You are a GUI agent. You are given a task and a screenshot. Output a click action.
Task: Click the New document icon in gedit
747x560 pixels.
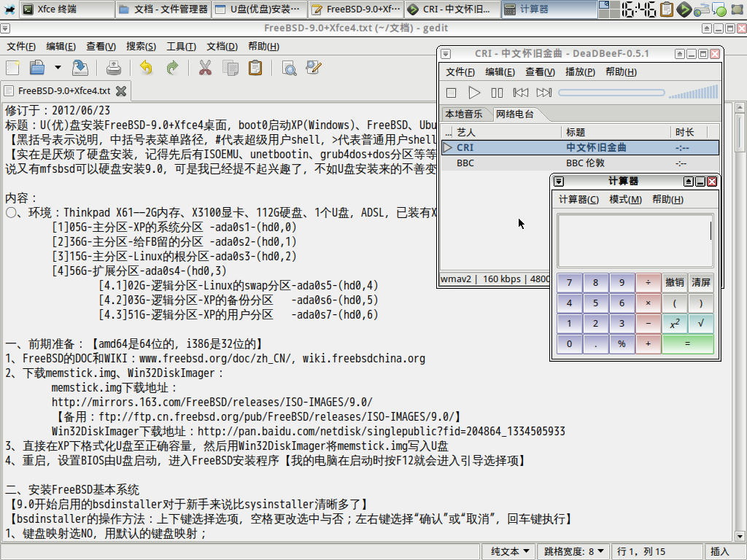click(13, 69)
